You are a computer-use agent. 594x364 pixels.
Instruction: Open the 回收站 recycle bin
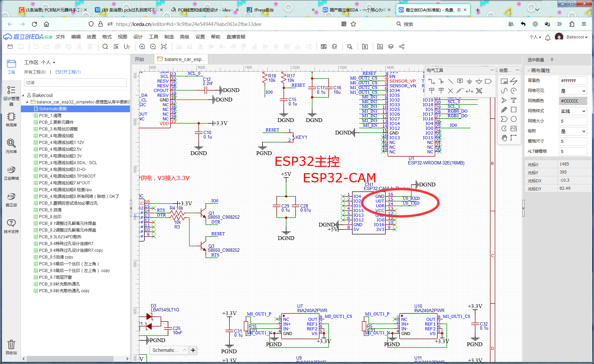(11, 347)
